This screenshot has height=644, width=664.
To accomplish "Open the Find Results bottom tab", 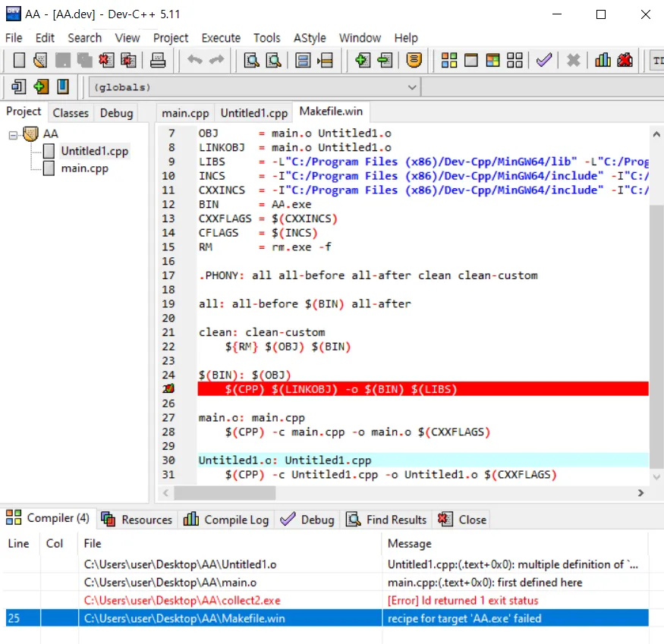I will point(386,519).
